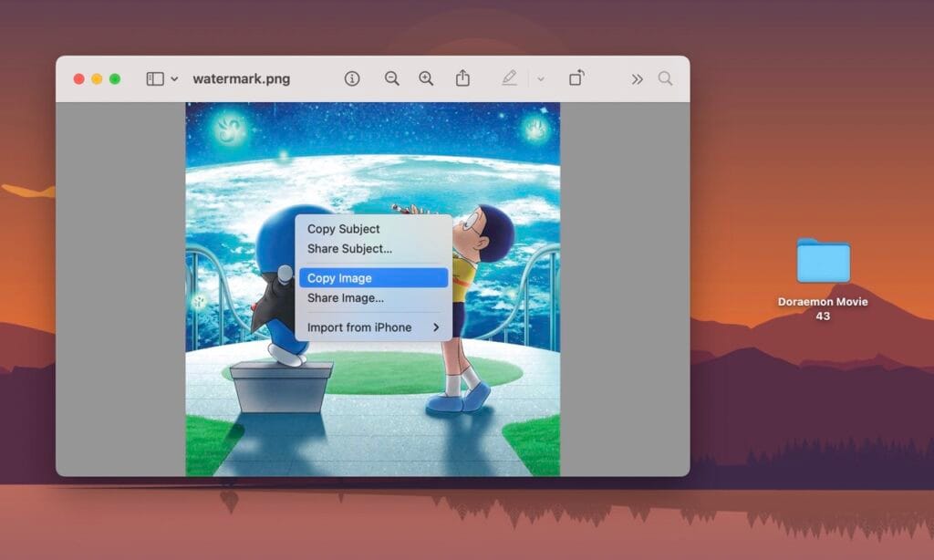Open the Search magnifier in toolbar

(x=665, y=78)
